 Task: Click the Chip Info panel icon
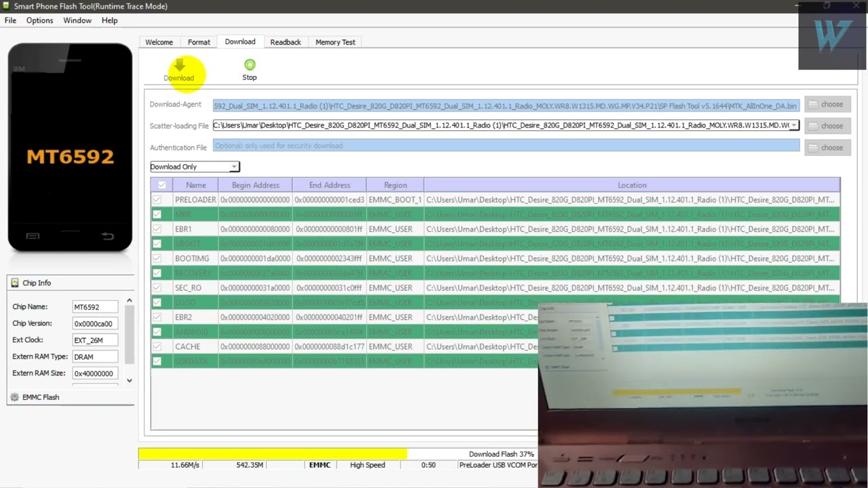pos(15,283)
